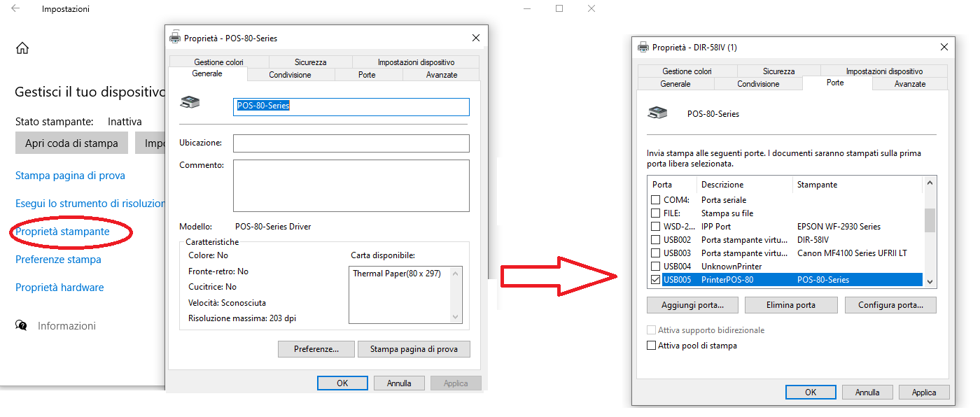The height and width of the screenshot is (417, 980).
Task: Open Condivisione tab in POS-80-Series dialog
Action: pos(290,75)
